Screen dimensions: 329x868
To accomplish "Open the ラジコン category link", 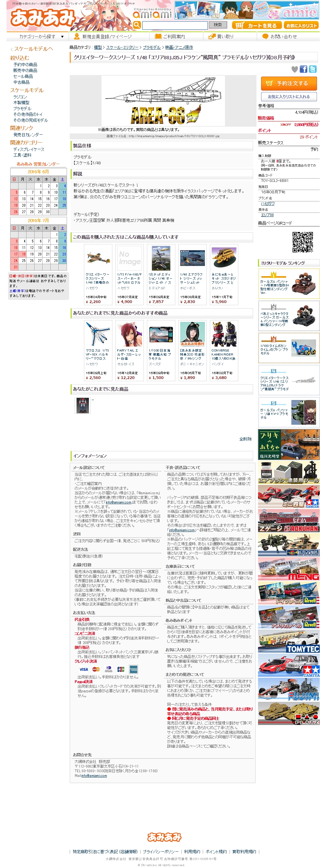I will pos(20,97).
